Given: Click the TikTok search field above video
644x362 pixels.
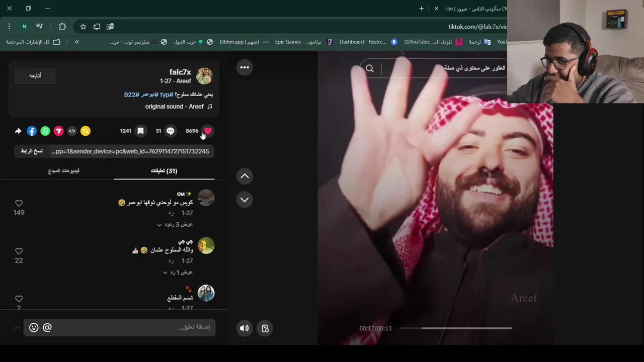Looking at the screenshot, I should (445, 68).
